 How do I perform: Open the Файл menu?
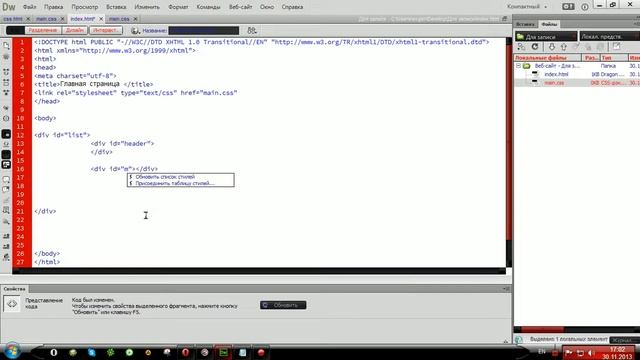pyautogui.click(x=29, y=7)
